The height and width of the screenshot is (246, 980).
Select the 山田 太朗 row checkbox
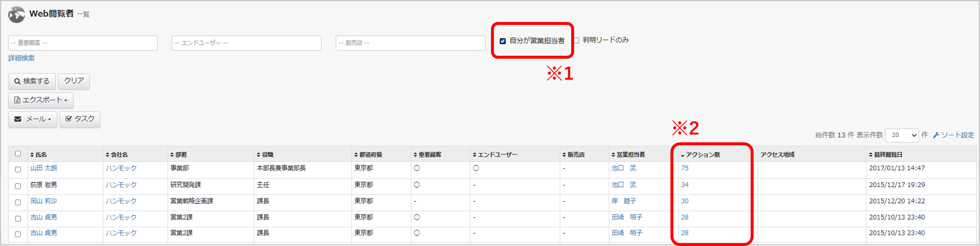18,169
